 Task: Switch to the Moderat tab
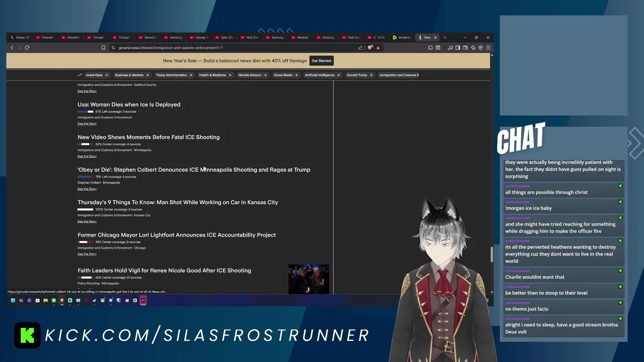(403, 37)
